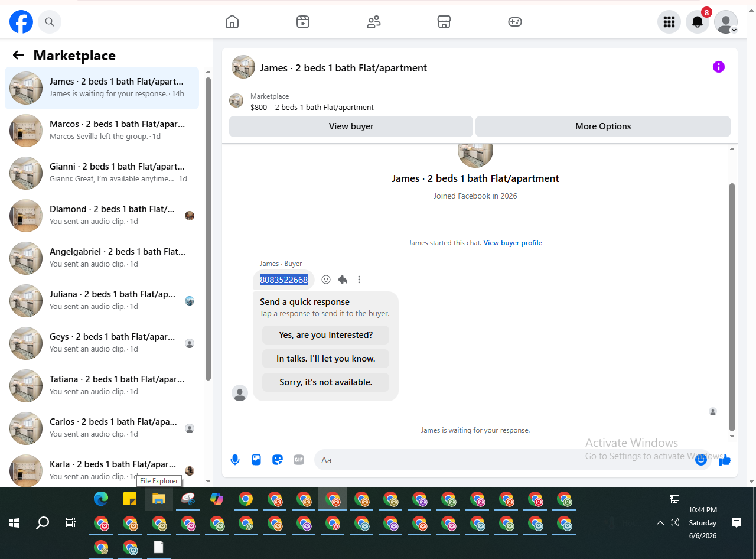Screen dimensions: 756x559
Task: Open Facebook search
Action: (50, 22)
